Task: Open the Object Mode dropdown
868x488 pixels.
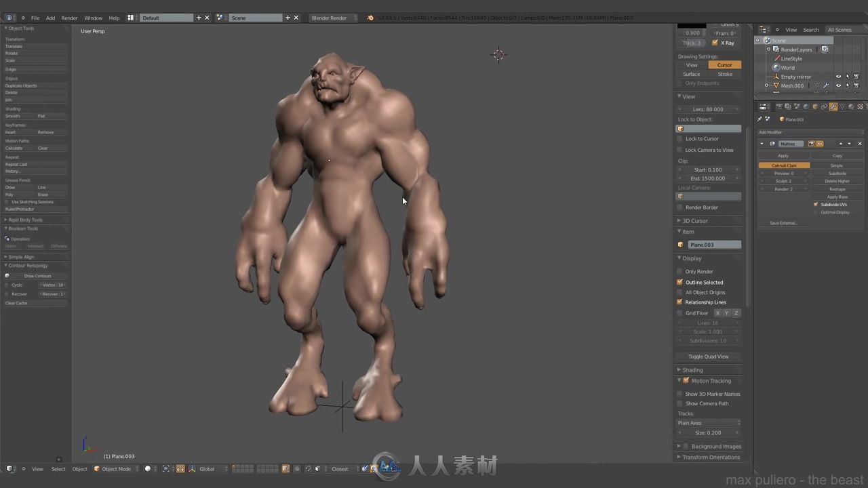Action: click(117, 468)
